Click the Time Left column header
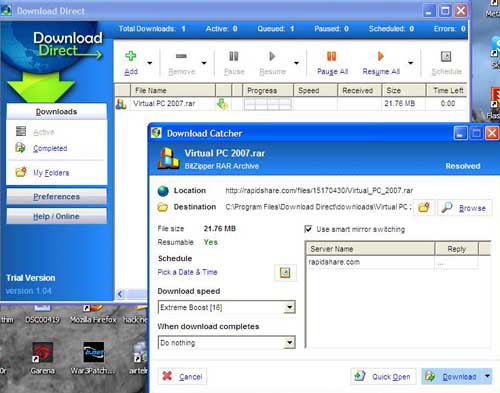The height and width of the screenshot is (393, 500). (447, 90)
